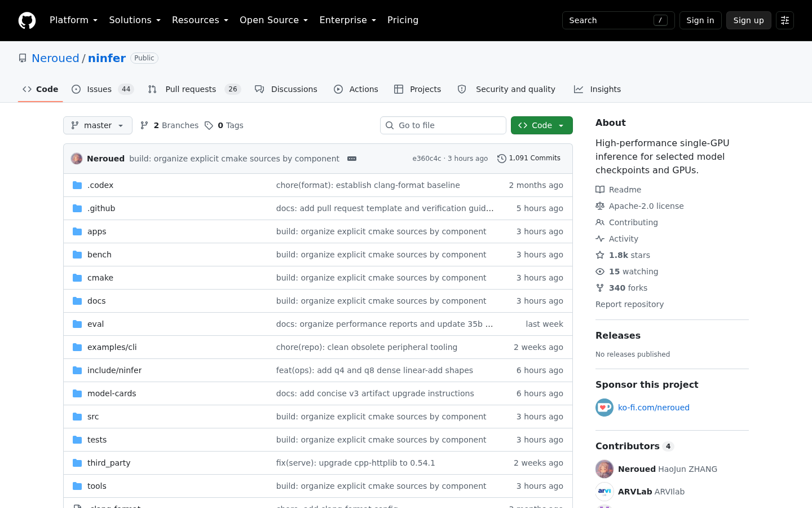812x508 pixels.
Task: Click the eye icon next to 15 watching
Action: 600,271
